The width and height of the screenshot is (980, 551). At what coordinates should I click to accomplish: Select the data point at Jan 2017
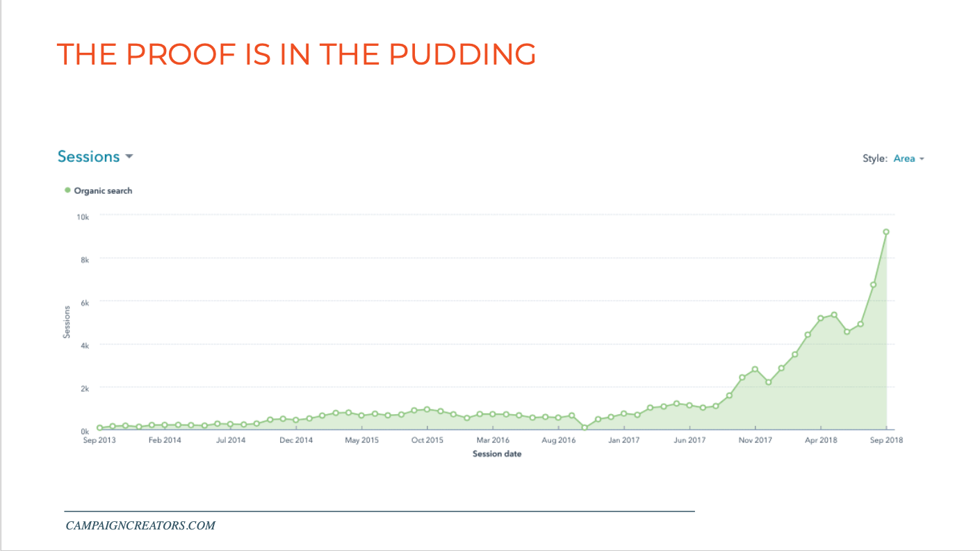tap(624, 413)
